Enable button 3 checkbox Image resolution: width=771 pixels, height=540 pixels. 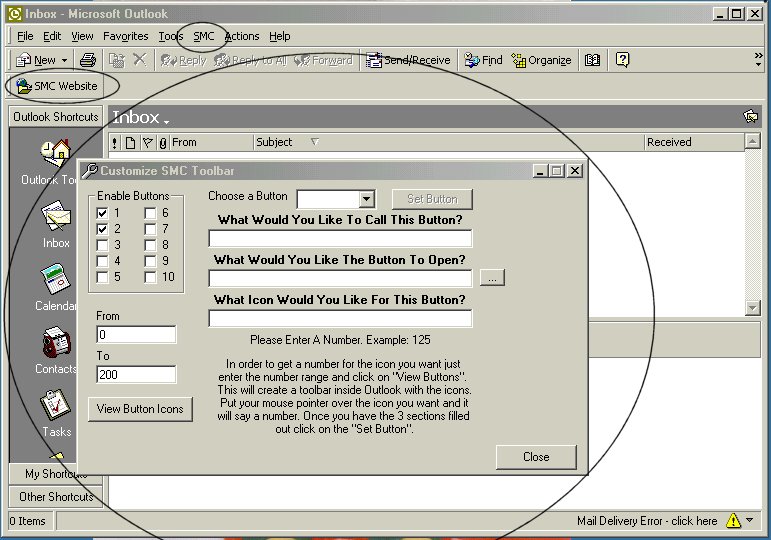point(102,245)
